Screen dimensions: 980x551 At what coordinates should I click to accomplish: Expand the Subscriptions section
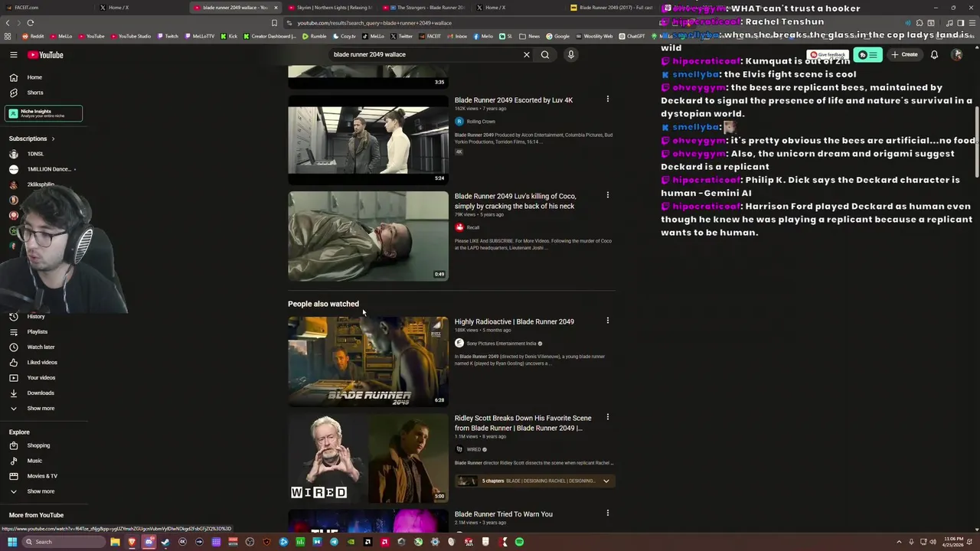32,139
